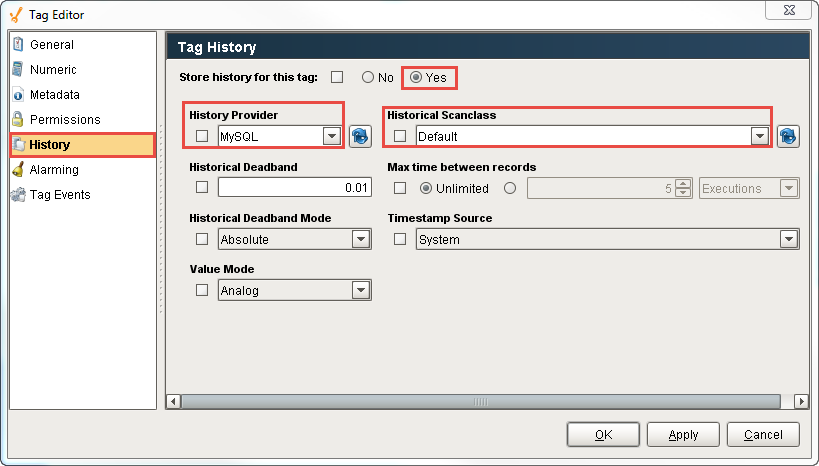Select the No radio button for history

[x=368, y=77]
